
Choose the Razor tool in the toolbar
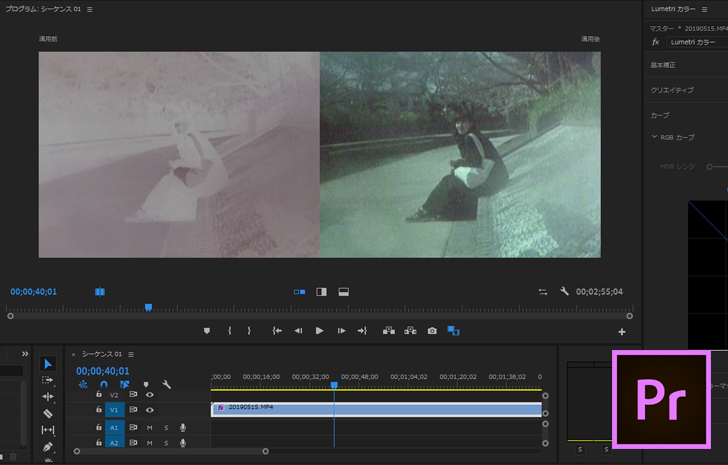click(48, 413)
